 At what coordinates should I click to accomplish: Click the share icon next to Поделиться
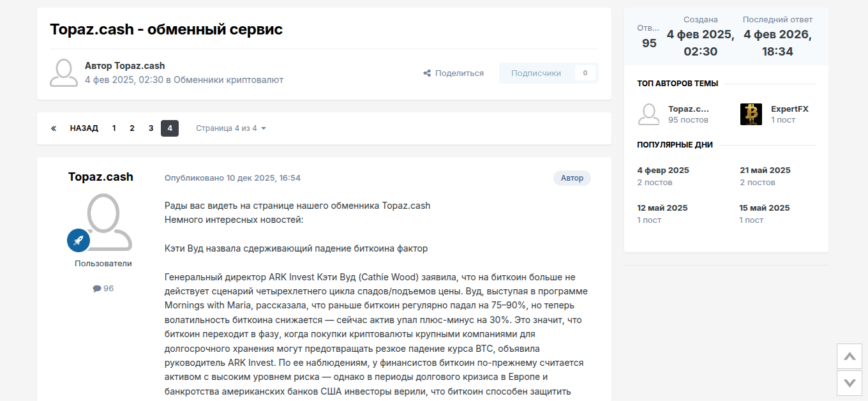coord(427,73)
